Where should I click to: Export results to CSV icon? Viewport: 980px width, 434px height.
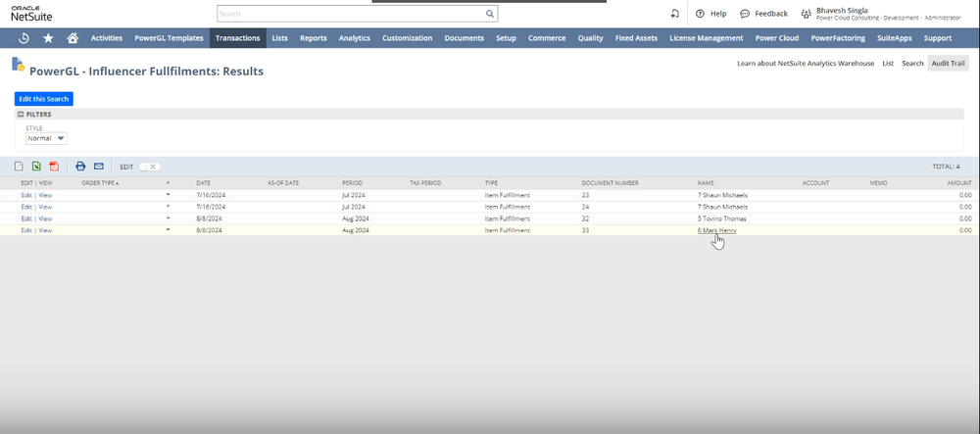(19, 167)
